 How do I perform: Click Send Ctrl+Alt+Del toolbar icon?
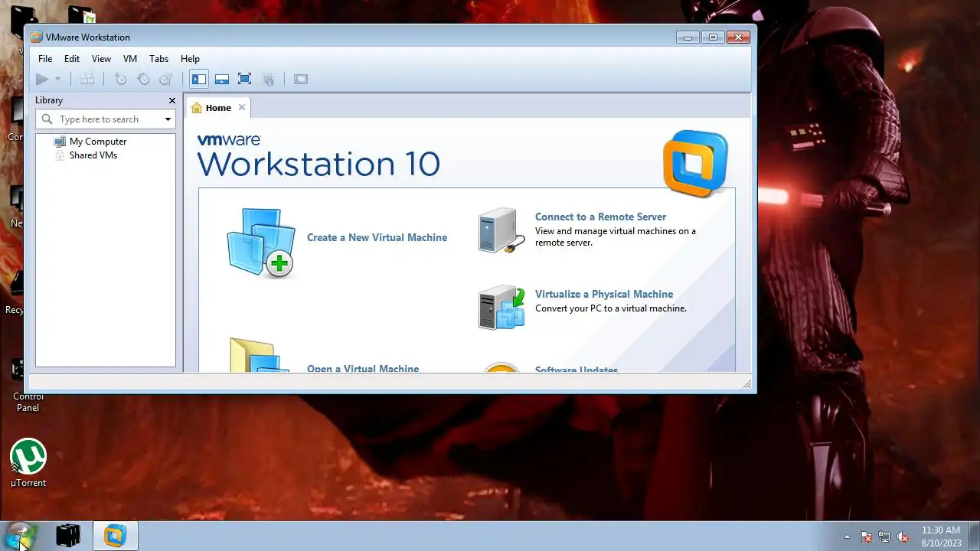(87, 79)
